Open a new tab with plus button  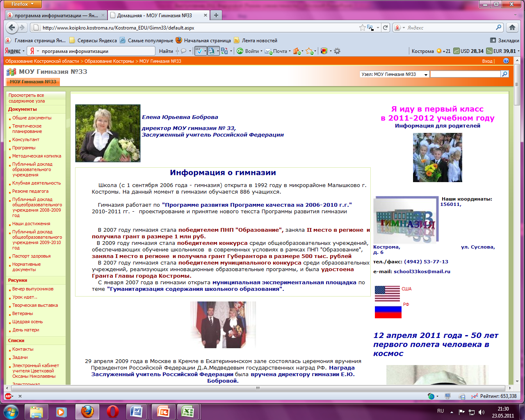point(216,15)
